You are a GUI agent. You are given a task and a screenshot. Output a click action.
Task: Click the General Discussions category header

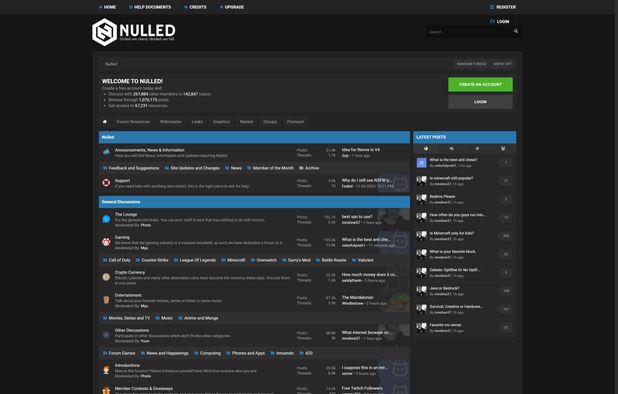tap(254, 202)
